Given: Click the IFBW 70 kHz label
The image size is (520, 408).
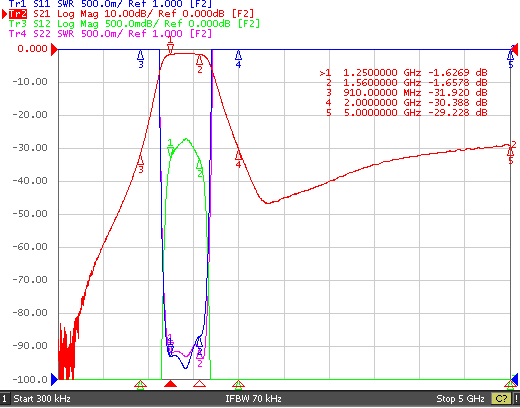Looking at the screenshot, I should click(253, 399).
